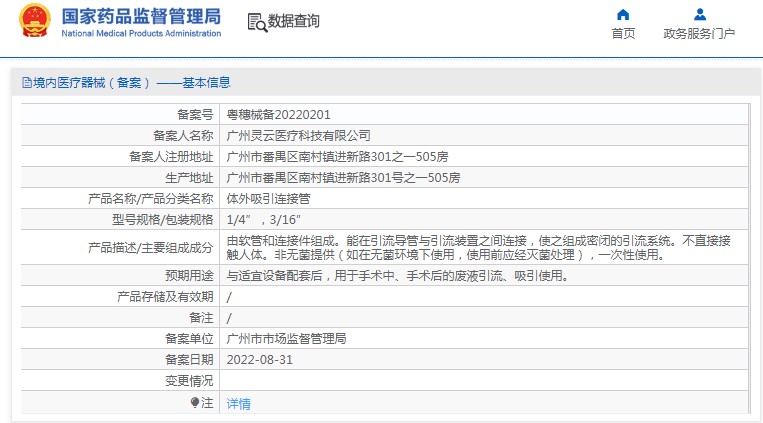Open the 数据查询 data query page
Image resolution: width=763 pixels, height=423 pixels.
coord(293,21)
